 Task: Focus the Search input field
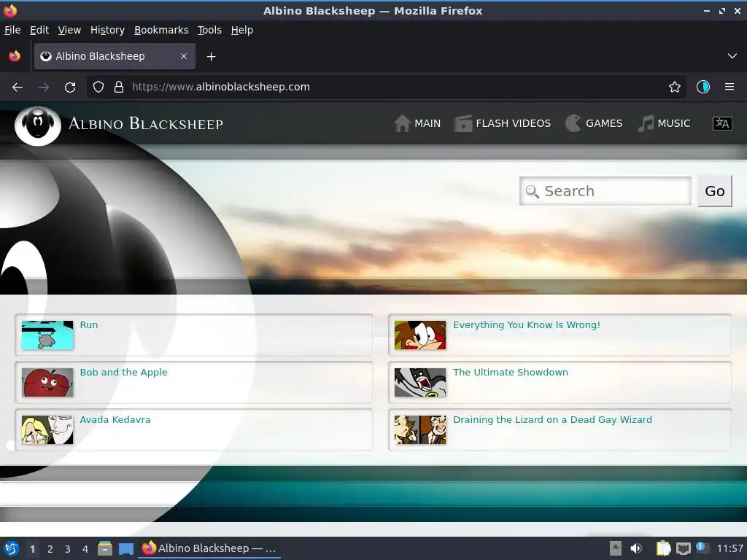pyautogui.click(x=605, y=191)
